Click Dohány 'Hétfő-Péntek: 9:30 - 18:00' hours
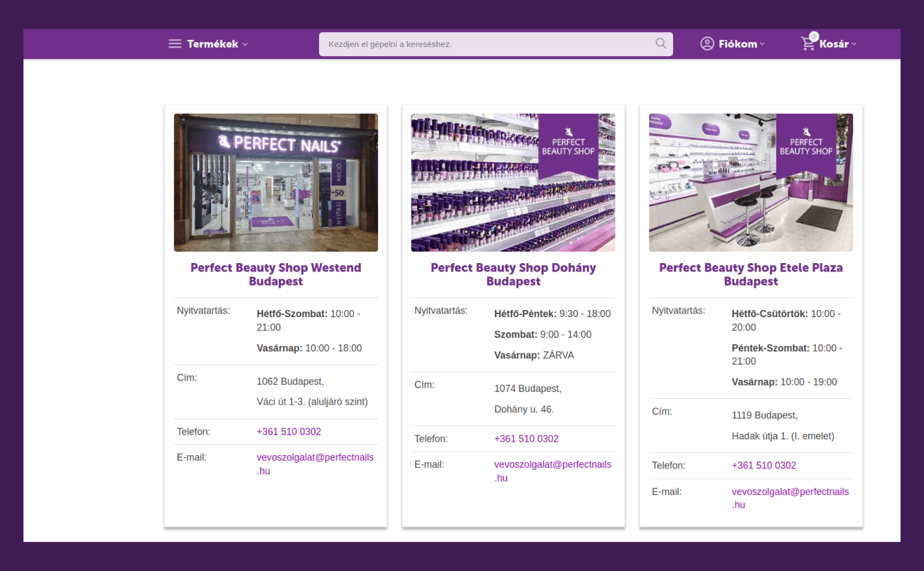This screenshot has height=571, width=924. click(552, 314)
